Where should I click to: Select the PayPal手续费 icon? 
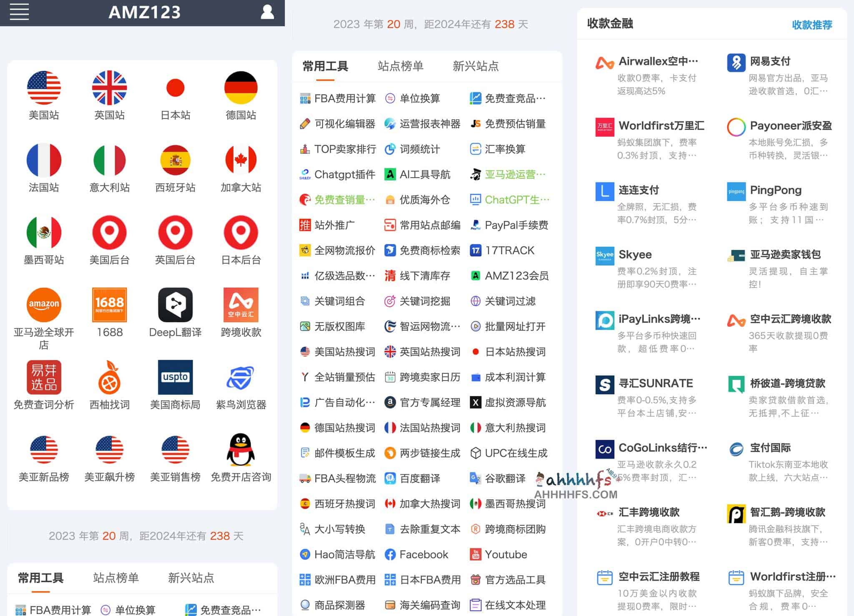click(475, 225)
